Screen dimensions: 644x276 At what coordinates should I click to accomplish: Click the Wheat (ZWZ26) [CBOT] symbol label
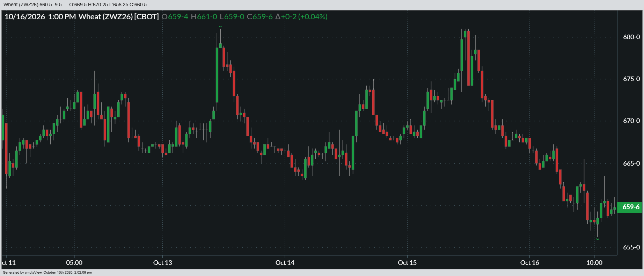tap(119, 17)
